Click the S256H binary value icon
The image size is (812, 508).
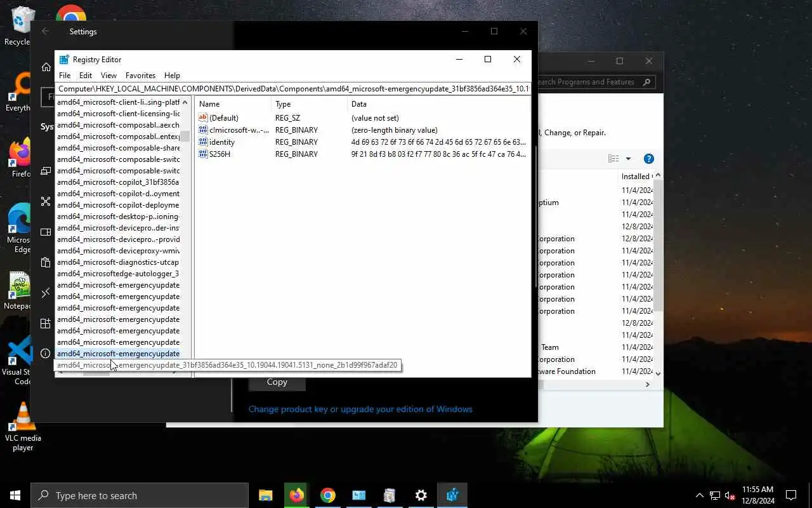203,154
